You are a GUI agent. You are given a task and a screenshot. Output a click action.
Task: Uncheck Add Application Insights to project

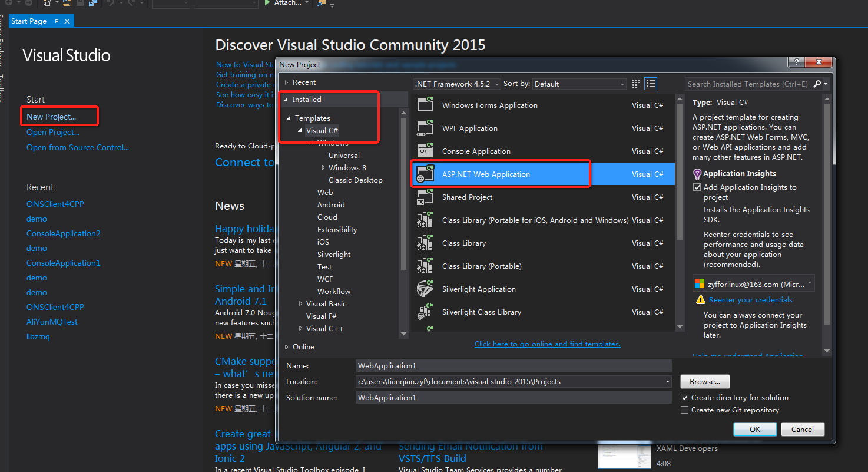click(697, 187)
